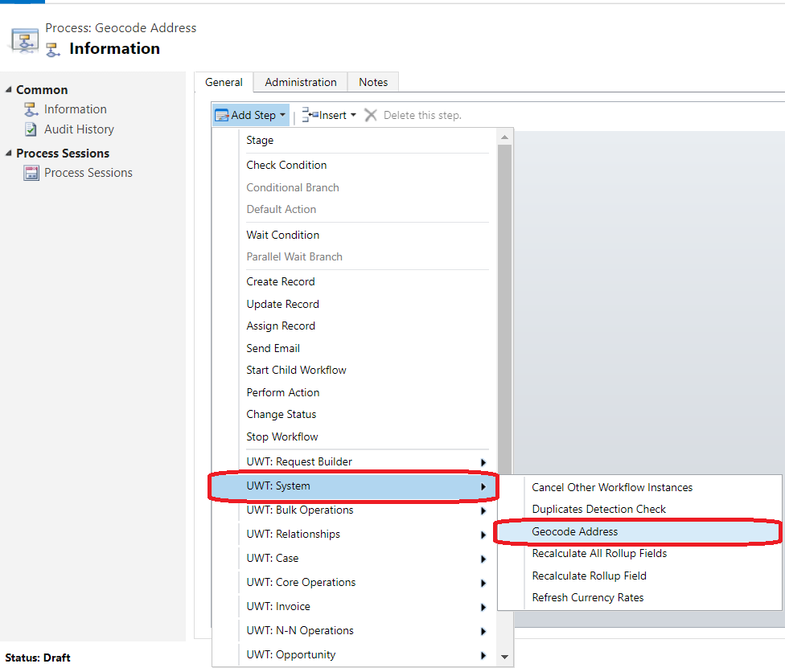The width and height of the screenshot is (785, 672).
Task: Expand the UWT: Opportunity submenu
Action: (483, 655)
